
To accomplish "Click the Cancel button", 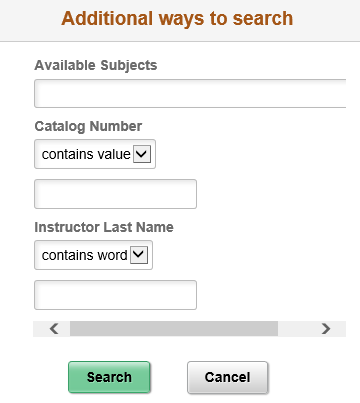I will click(x=227, y=377).
